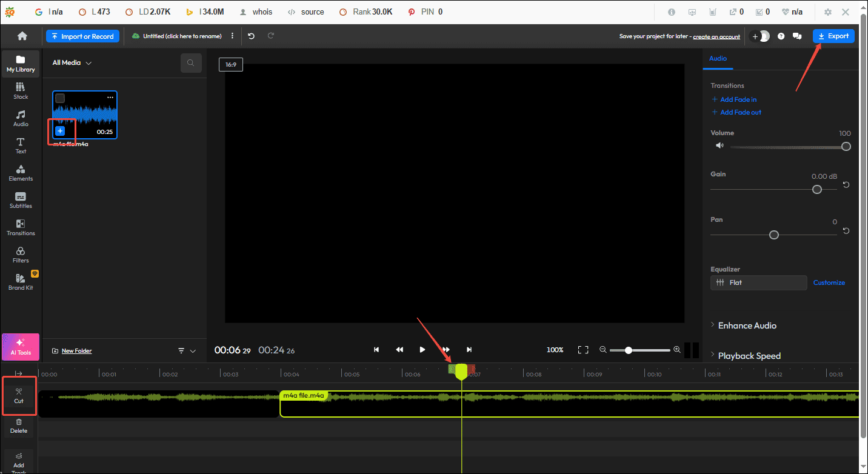Click the Cut scissors tool
This screenshot has width=868, height=474.
coord(19,396)
